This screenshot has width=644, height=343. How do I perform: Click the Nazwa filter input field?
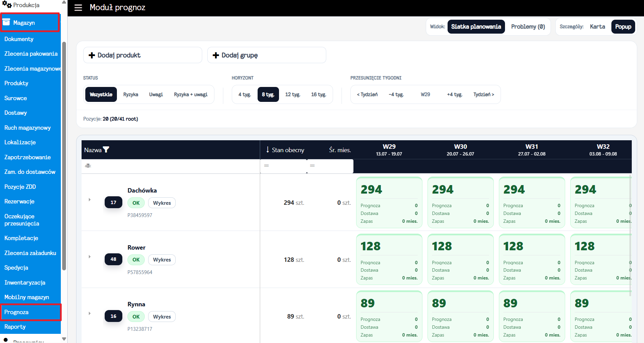pos(171,166)
